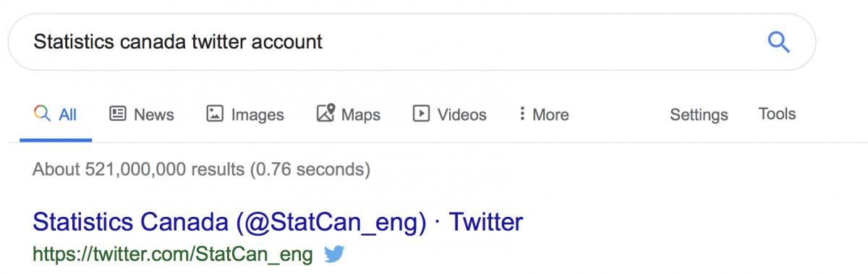Select the All results tab label

68,114
